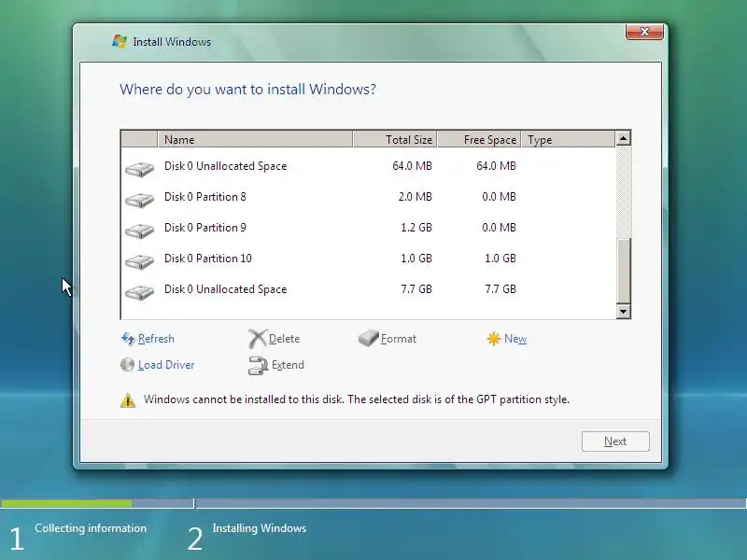Click the 1.2 GB total size value
Viewport: 747px width, 560px height.
416,228
